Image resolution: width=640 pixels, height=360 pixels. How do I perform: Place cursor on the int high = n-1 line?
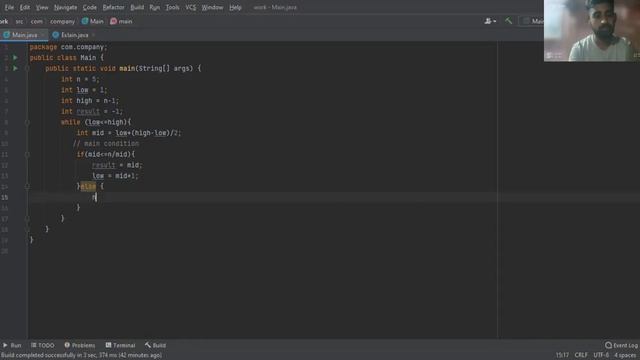click(x=90, y=100)
